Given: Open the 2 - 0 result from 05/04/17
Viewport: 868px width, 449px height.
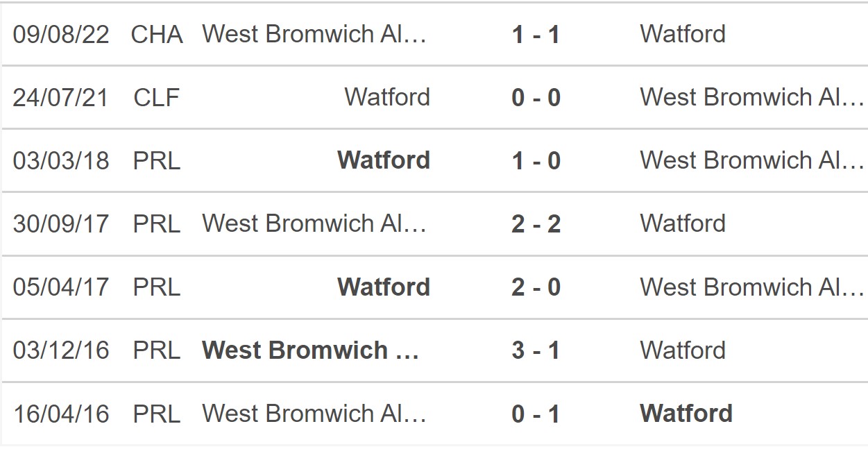Looking at the screenshot, I should click(536, 287).
